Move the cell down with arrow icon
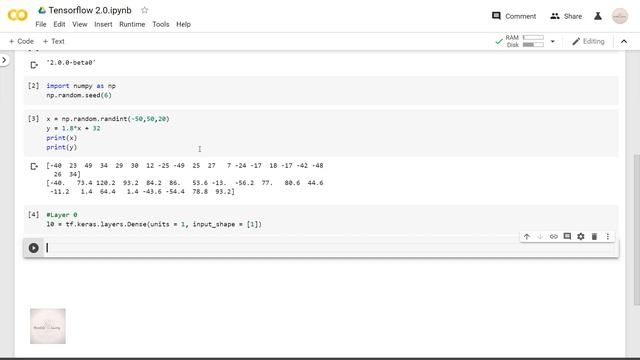640x360 pixels. point(540,236)
